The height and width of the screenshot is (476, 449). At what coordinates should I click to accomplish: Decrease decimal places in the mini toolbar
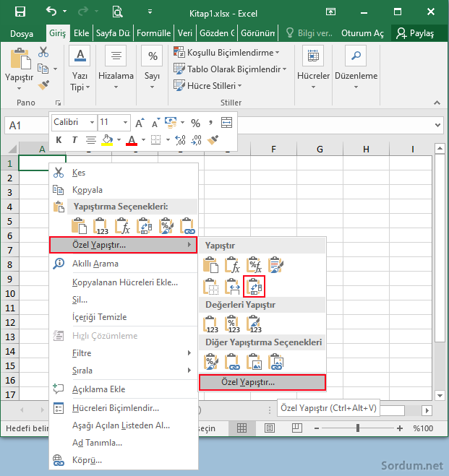tap(196, 140)
